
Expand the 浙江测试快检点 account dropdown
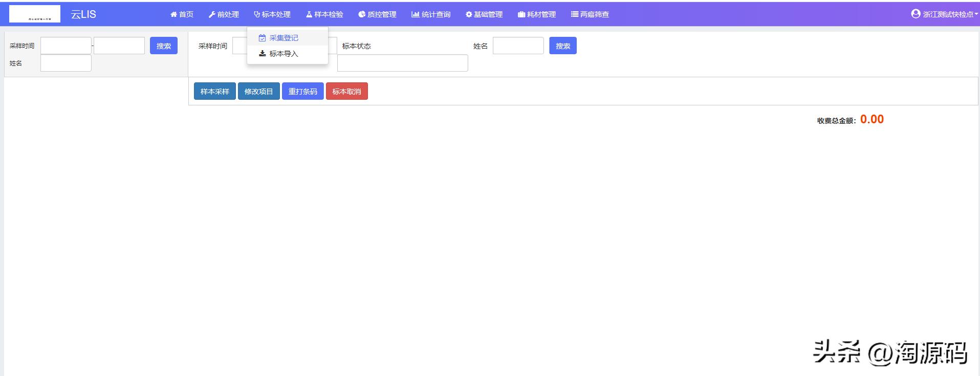coord(944,14)
